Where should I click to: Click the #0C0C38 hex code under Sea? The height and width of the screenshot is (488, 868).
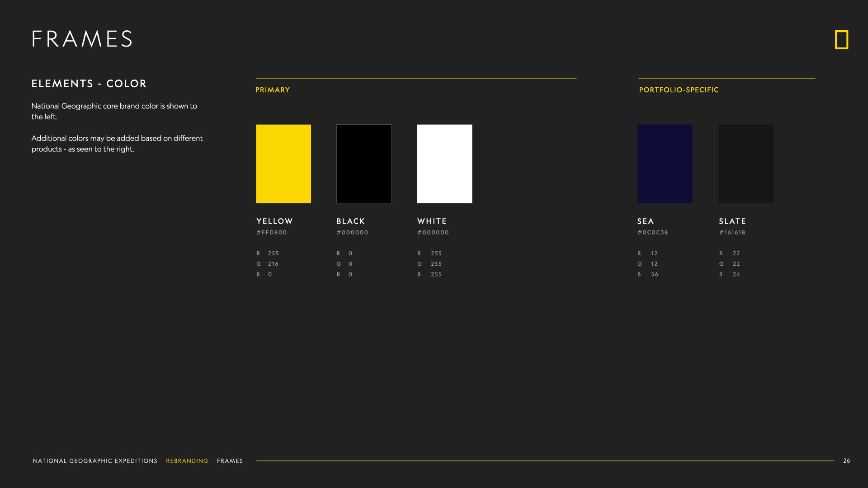(652, 232)
